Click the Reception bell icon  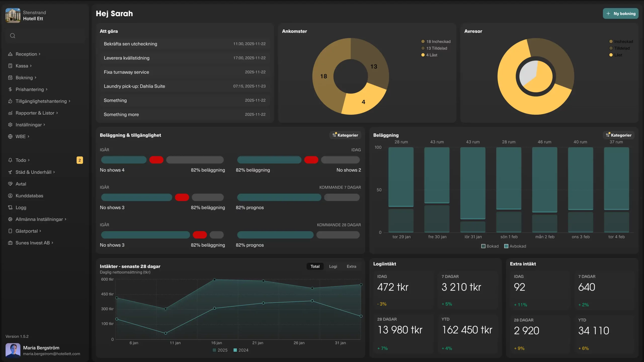[10, 54]
